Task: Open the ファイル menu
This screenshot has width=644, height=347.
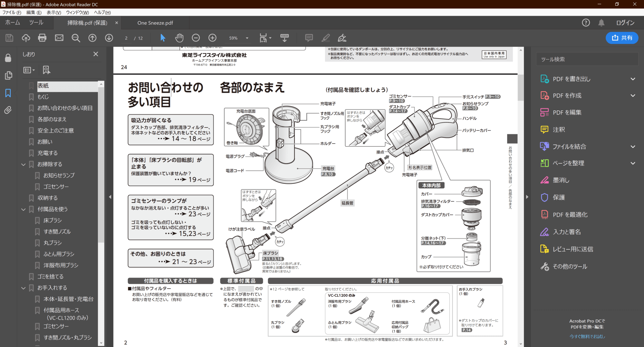Action: (x=12, y=12)
